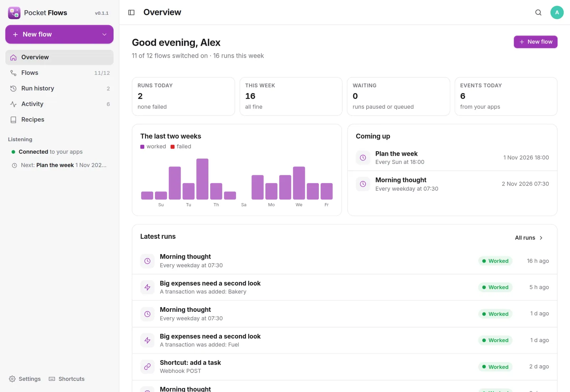The width and height of the screenshot is (570, 392).
Task: Click the purple worked legend swatch
Action: pos(142,147)
